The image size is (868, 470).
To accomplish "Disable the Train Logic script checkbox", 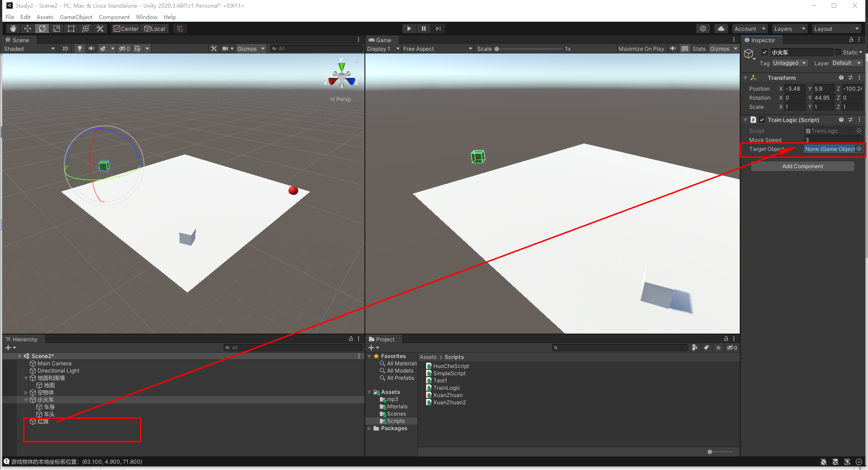I will [x=762, y=120].
